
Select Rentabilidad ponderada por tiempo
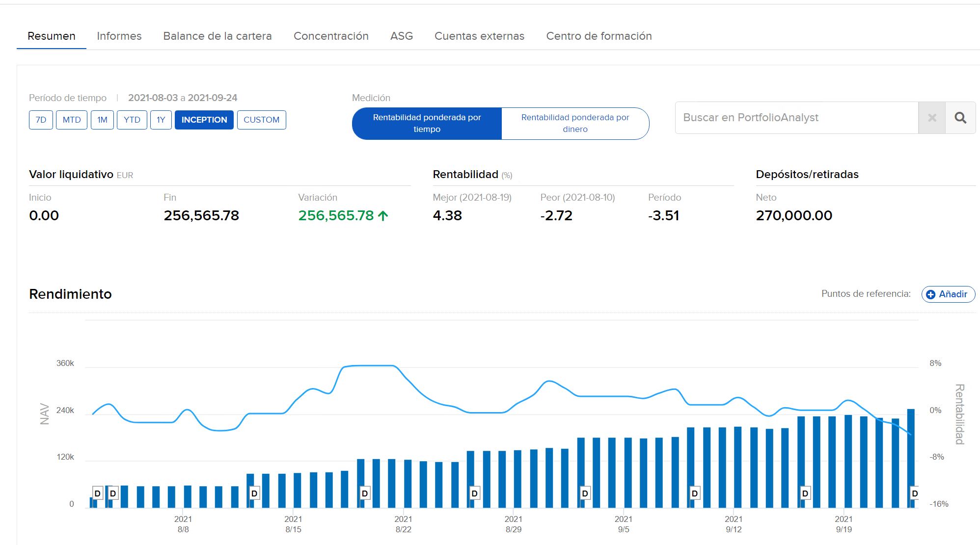pyautogui.click(x=427, y=124)
